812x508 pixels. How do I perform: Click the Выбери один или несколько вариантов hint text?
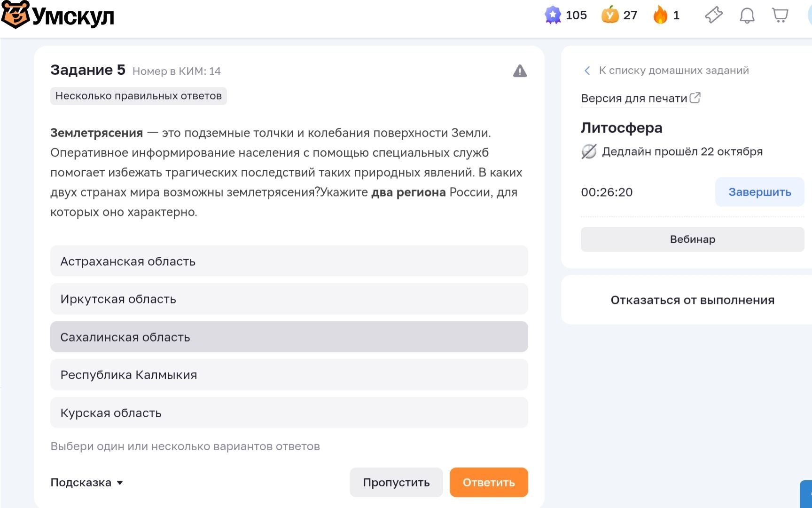point(185,446)
